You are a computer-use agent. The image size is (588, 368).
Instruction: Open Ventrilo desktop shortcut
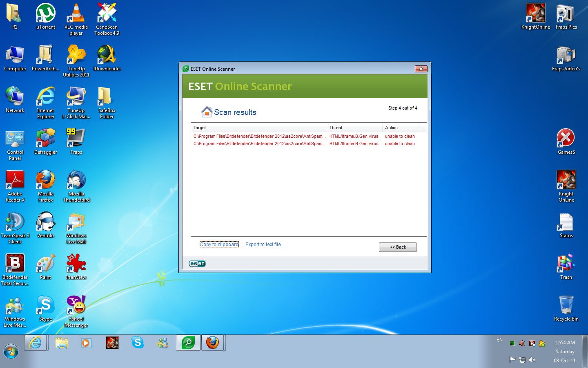coord(45,225)
